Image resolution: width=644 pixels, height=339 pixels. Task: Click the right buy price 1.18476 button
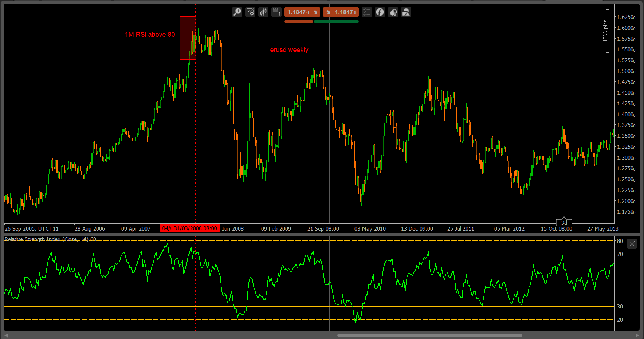coord(341,12)
